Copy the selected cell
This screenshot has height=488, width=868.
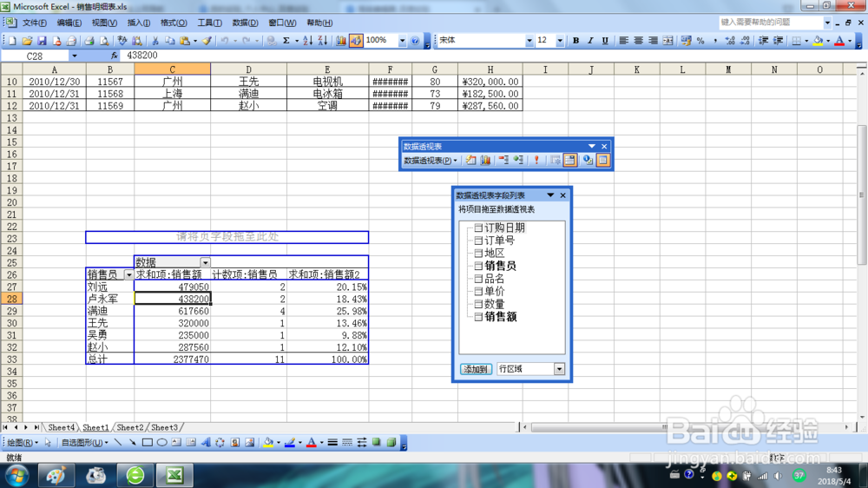coord(170,41)
